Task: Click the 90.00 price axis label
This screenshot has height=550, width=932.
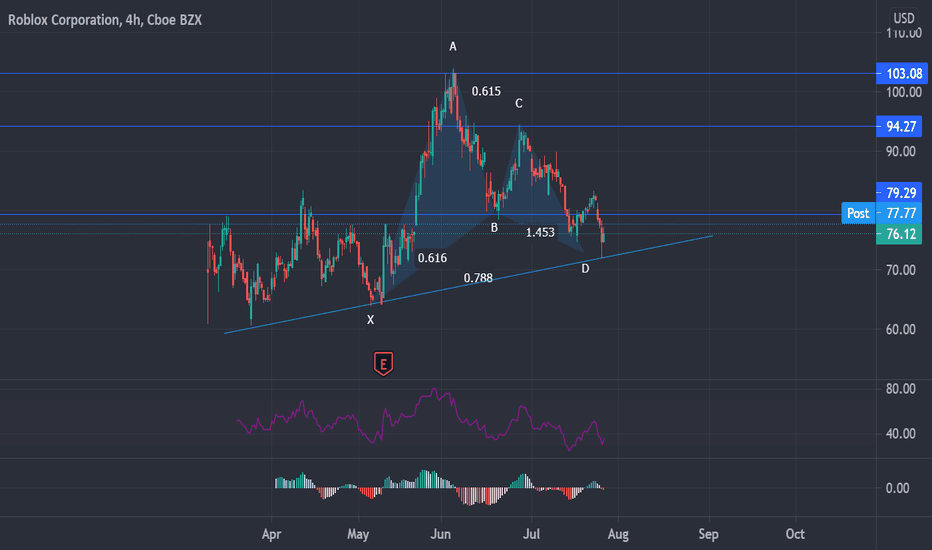Action: pyautogui.click(x=900, y=152)
